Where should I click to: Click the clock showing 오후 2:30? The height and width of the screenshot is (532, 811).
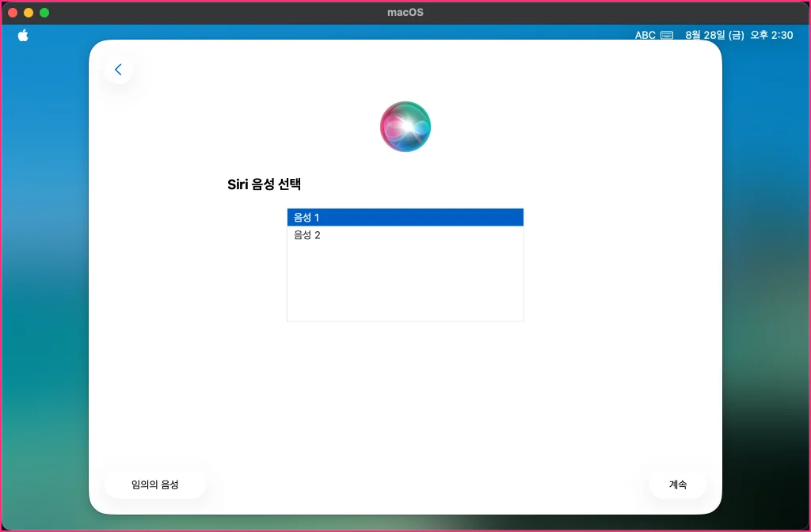coord(771,35)
